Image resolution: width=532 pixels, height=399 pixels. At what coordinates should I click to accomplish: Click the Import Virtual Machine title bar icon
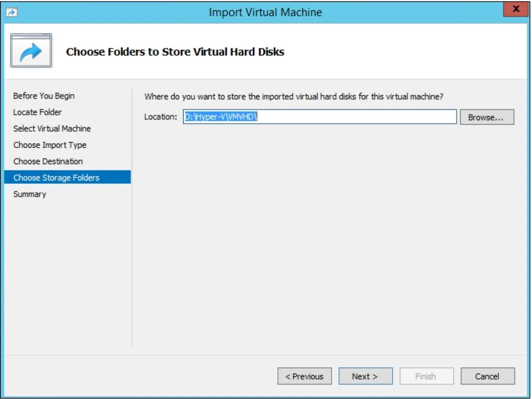tap(11, 12)
